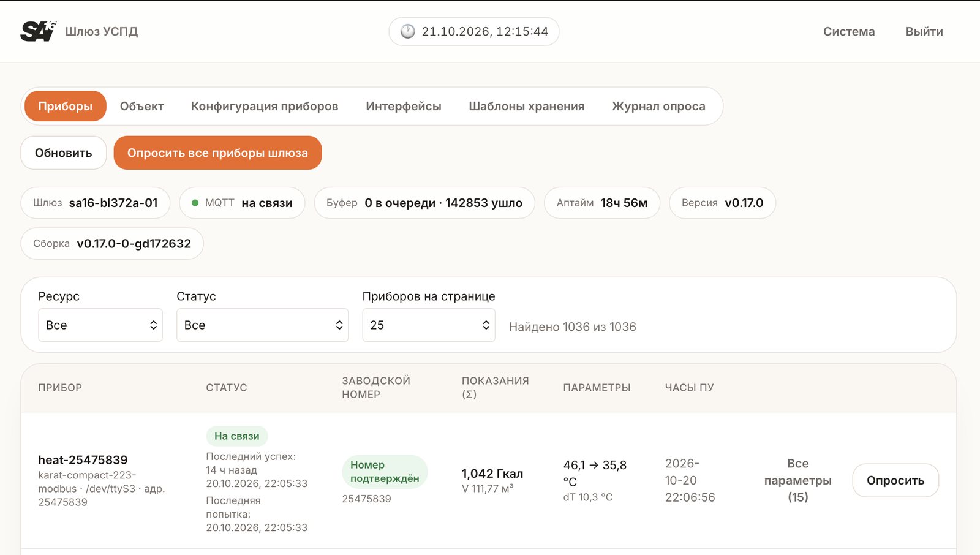The height and width of the screenshot is (555, 980).
Task: Go to the Шаблоны хранения tab
Action: [527, 106]
